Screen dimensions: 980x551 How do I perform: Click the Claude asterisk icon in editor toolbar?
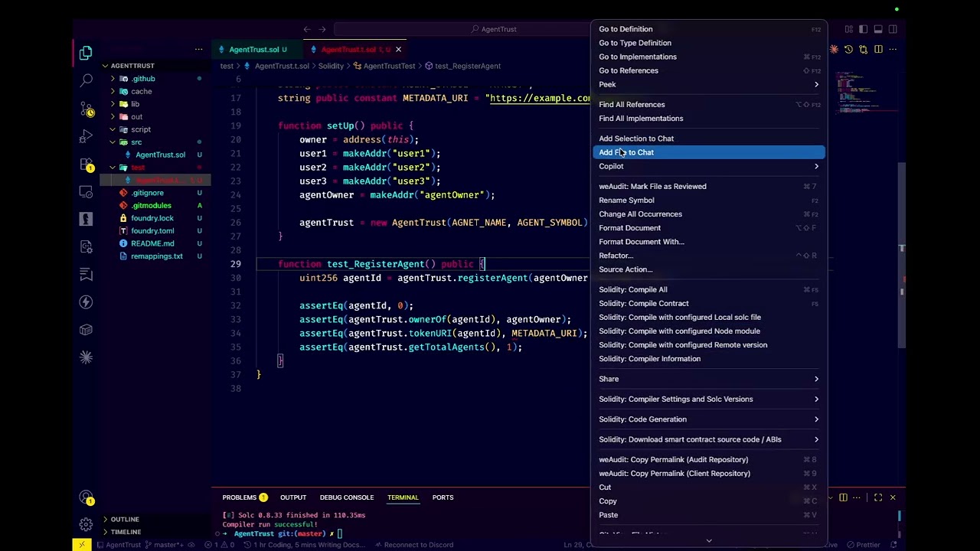pos(834,50)
